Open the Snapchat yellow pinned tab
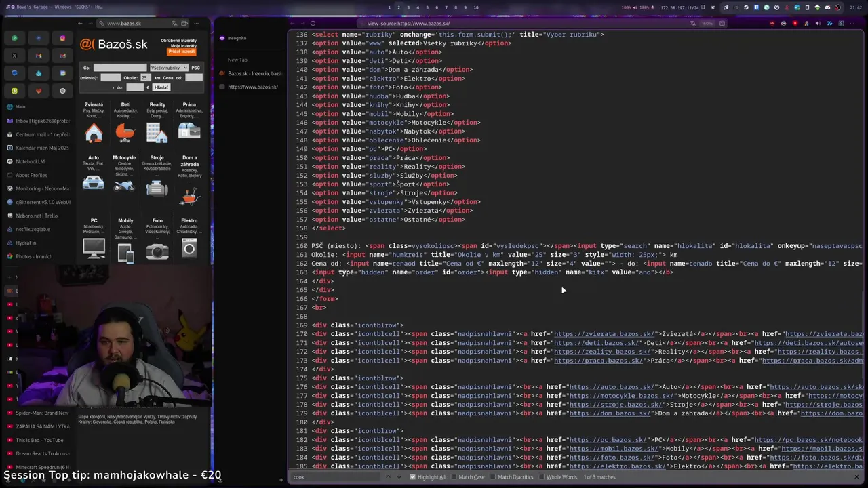Viewport: 868px width, 488px height. click(14, 91)
